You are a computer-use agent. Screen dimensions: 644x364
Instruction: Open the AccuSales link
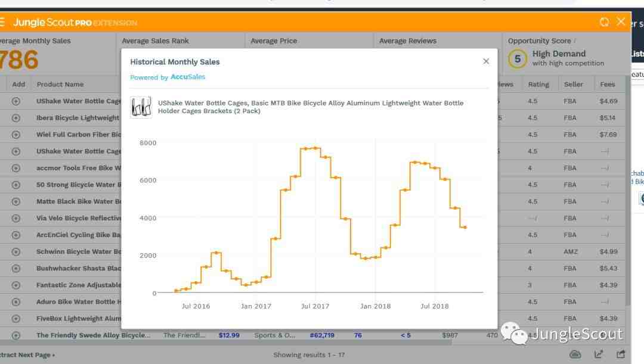(x=188, y=77)
